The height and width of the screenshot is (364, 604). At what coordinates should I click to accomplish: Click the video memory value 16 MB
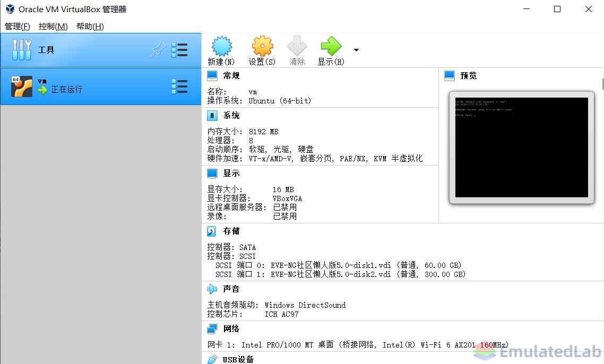[x=283, y=189]
